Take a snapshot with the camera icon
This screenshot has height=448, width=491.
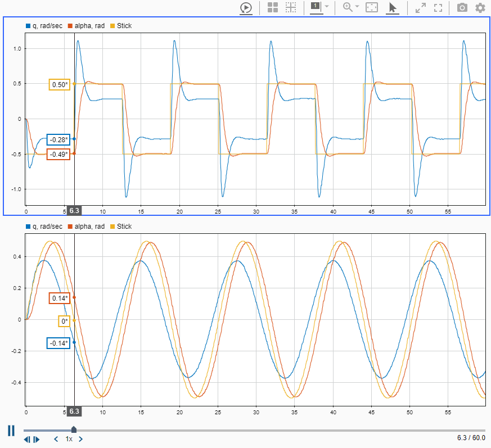click(462, 7)
